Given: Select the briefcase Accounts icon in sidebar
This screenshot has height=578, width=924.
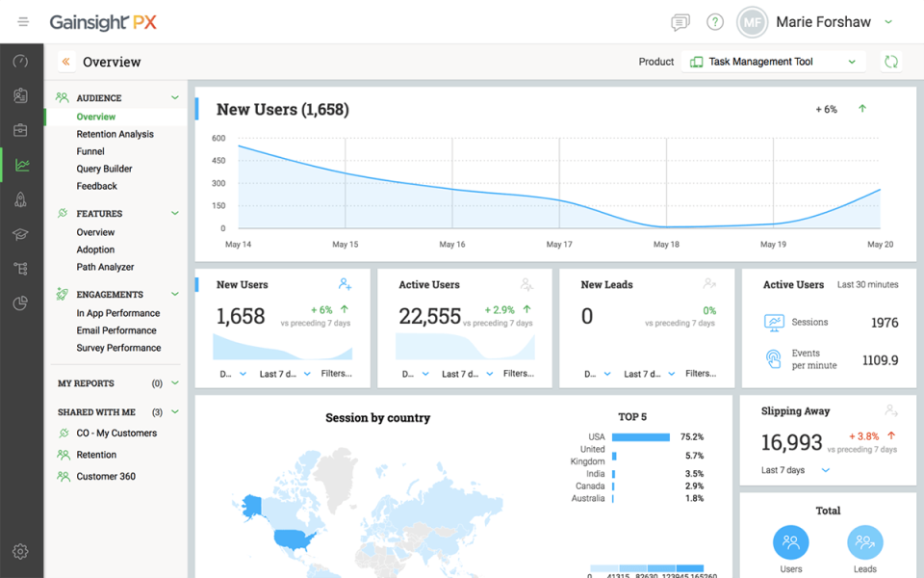Looking at the screenshot, I should click(x=21, y=130).
